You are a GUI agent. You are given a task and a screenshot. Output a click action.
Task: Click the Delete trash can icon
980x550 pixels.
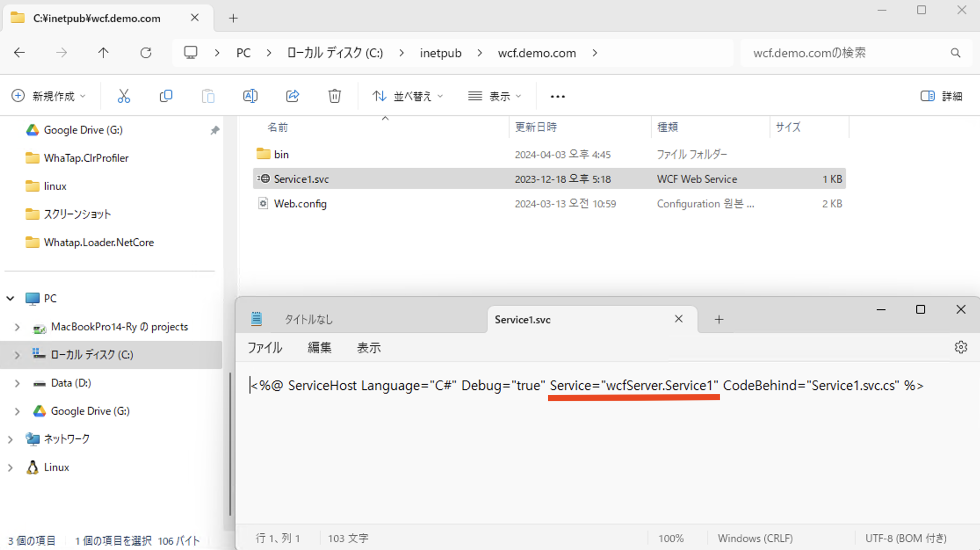click(335, 96)
